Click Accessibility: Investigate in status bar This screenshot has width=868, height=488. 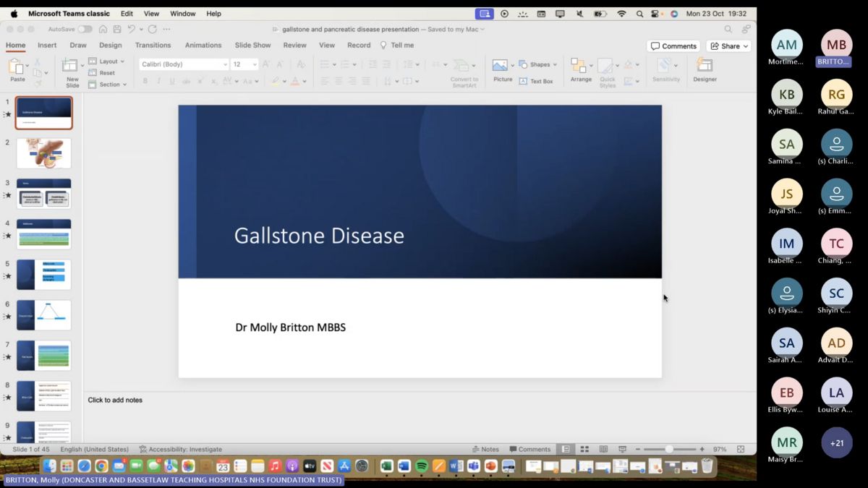tap(181, 449)
